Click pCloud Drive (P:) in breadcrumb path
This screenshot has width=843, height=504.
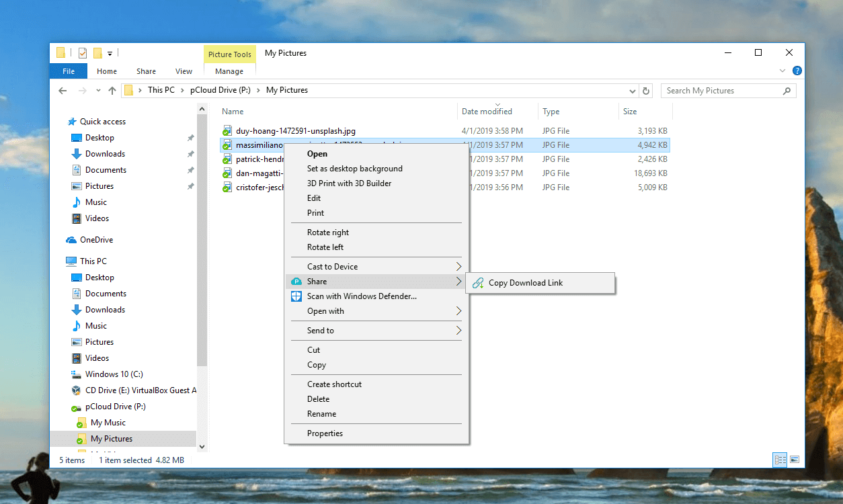pos(220,90)
